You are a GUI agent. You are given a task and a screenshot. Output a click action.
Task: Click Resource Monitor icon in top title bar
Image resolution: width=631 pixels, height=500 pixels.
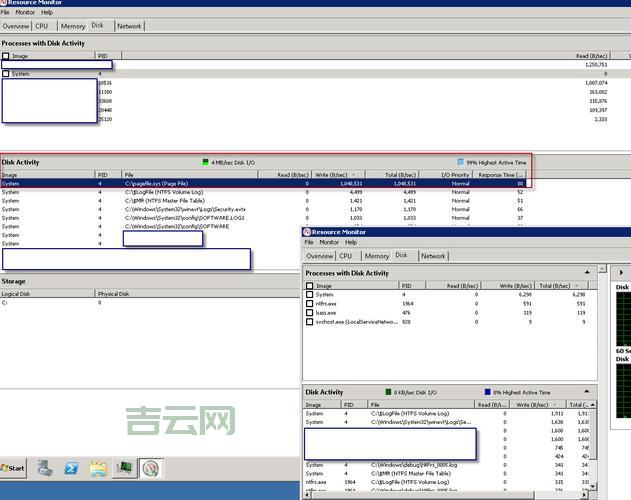pyautogui.click(x=4, y=3)
